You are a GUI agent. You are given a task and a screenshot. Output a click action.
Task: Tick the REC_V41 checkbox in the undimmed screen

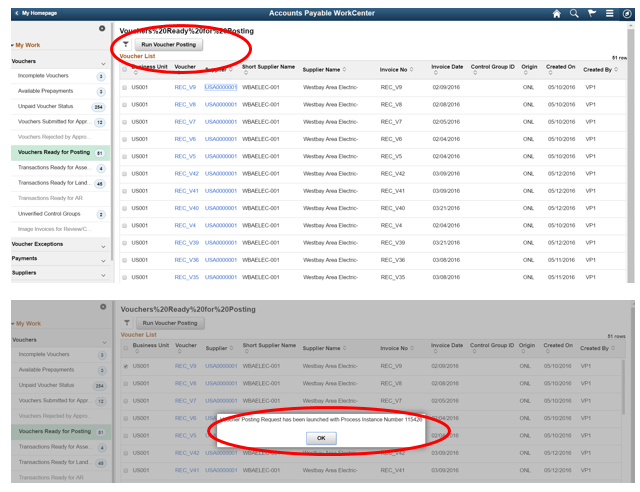coord(124,191)
